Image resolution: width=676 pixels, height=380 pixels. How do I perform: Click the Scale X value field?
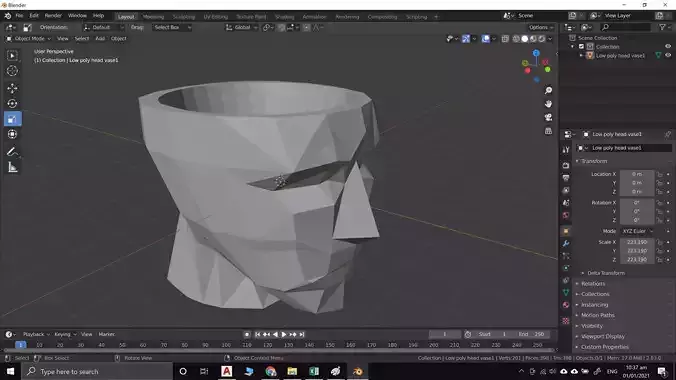[637, 242]
